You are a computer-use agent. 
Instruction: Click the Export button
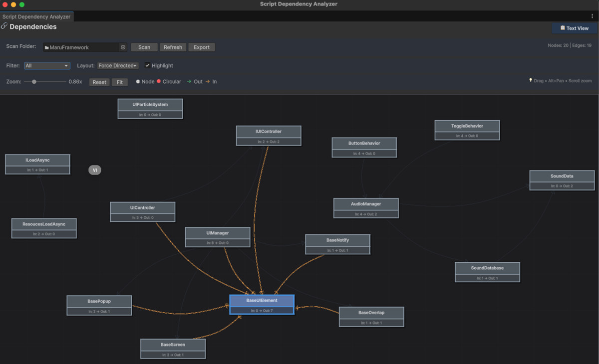tap(202, 47)
